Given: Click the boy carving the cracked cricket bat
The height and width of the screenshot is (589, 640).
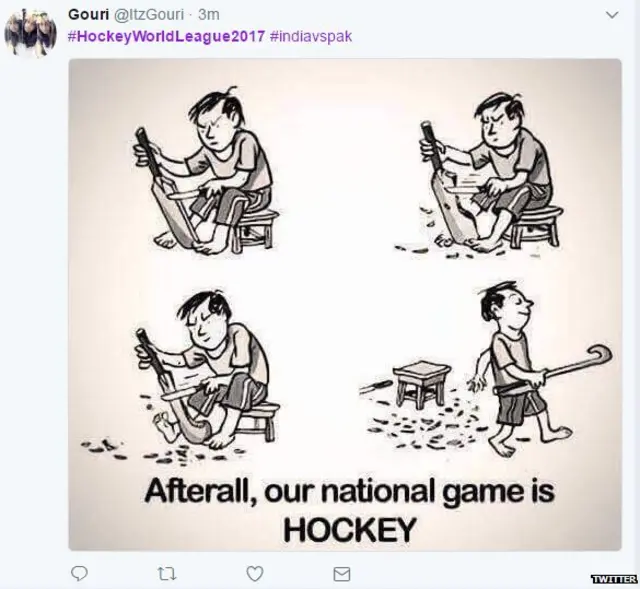Looking at the screenshot, I should coord(490,171).
